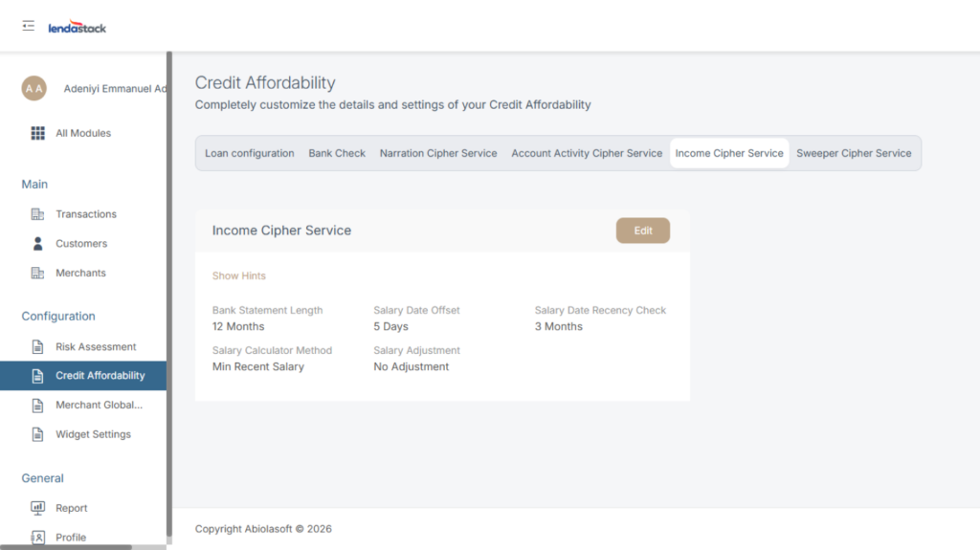980x550 pixels.
Task: Click the hamburger menu collapse icon
Action: pyautogui.click(x=29, y=26)
